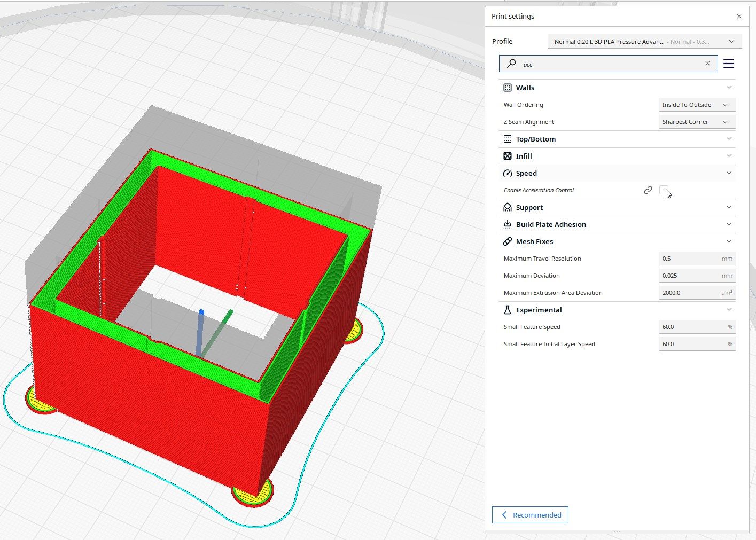The image size is (756, 540).
Task: Switch to Recommended settings mode
Action: pos(530,515)
